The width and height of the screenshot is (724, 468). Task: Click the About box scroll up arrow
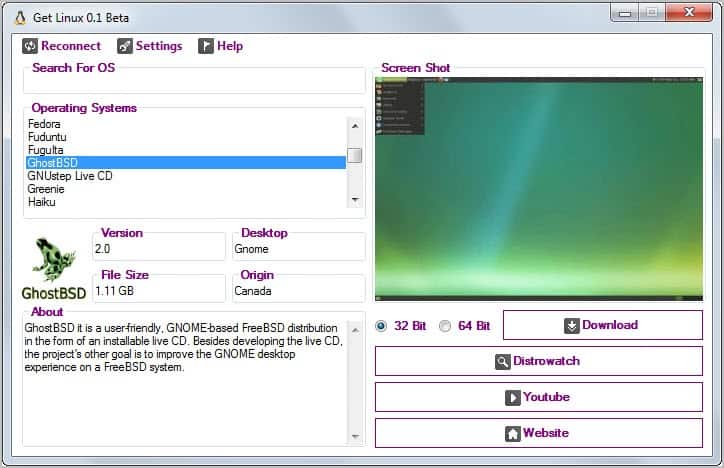(x=355, y=330)
